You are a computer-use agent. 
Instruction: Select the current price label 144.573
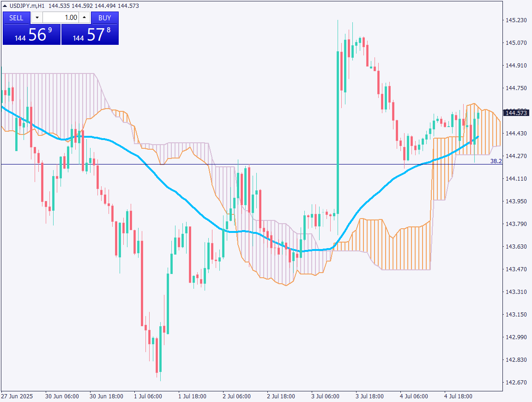pos(516,113)
